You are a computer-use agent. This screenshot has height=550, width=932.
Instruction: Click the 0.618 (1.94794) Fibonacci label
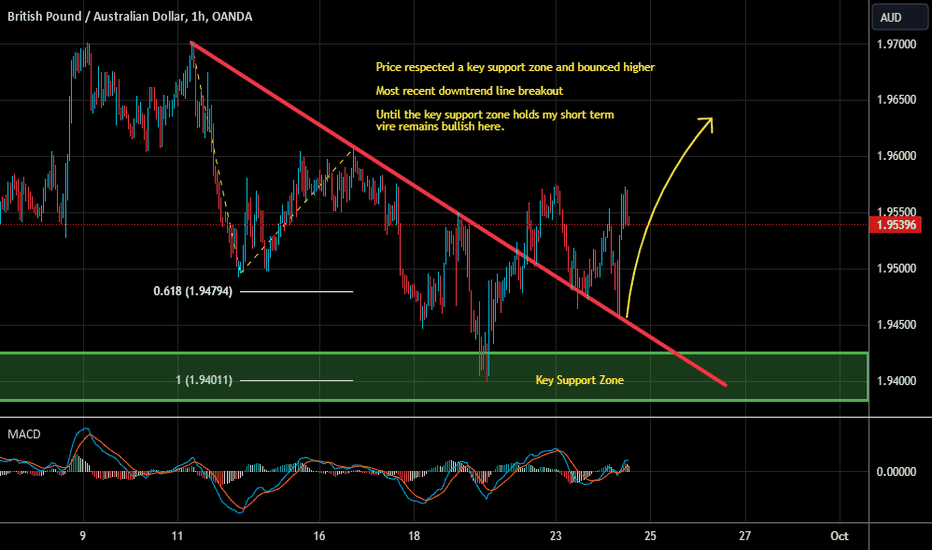tap(193, 291)
